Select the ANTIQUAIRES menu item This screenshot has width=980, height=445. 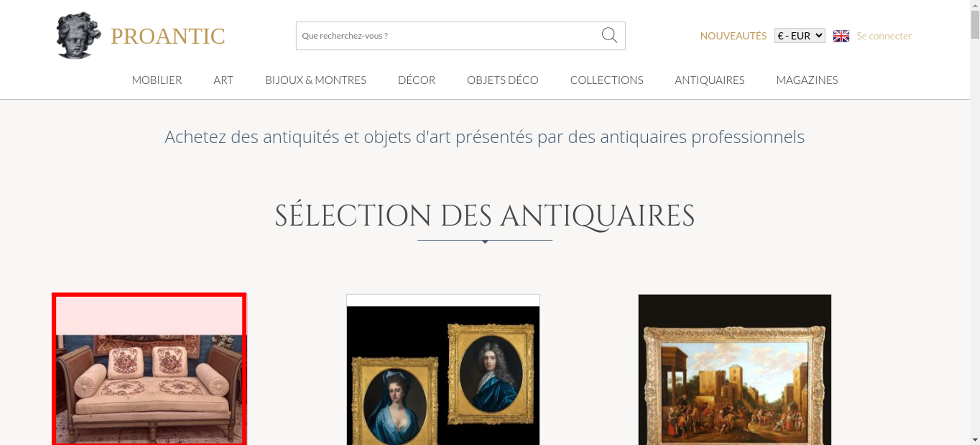(x=710, y=80)
